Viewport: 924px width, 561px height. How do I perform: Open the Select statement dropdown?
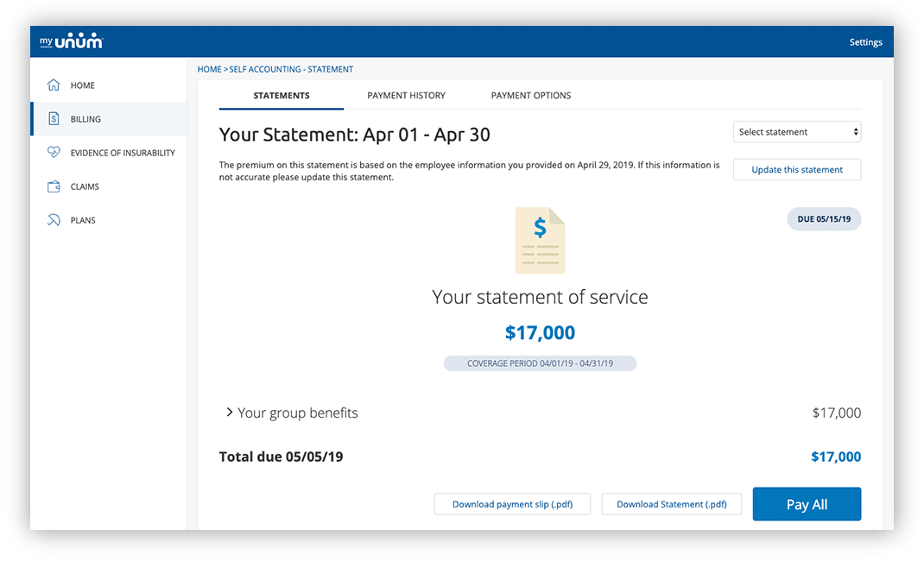(796, 131)
